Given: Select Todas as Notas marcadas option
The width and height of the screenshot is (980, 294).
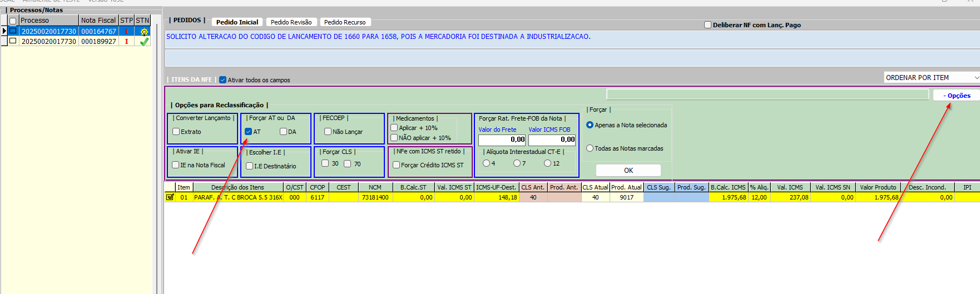Looking at the screenshot, I should [x=590, y=148].
